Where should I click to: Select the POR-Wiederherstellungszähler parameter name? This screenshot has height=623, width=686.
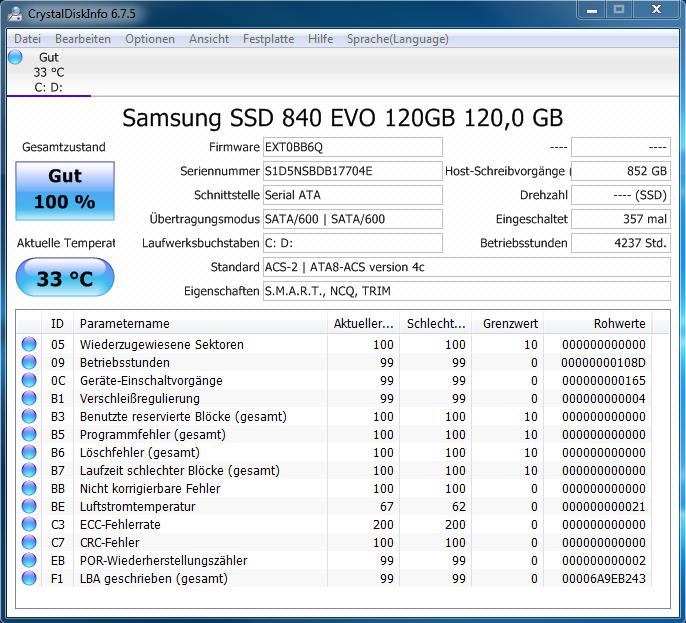[163, 560]
